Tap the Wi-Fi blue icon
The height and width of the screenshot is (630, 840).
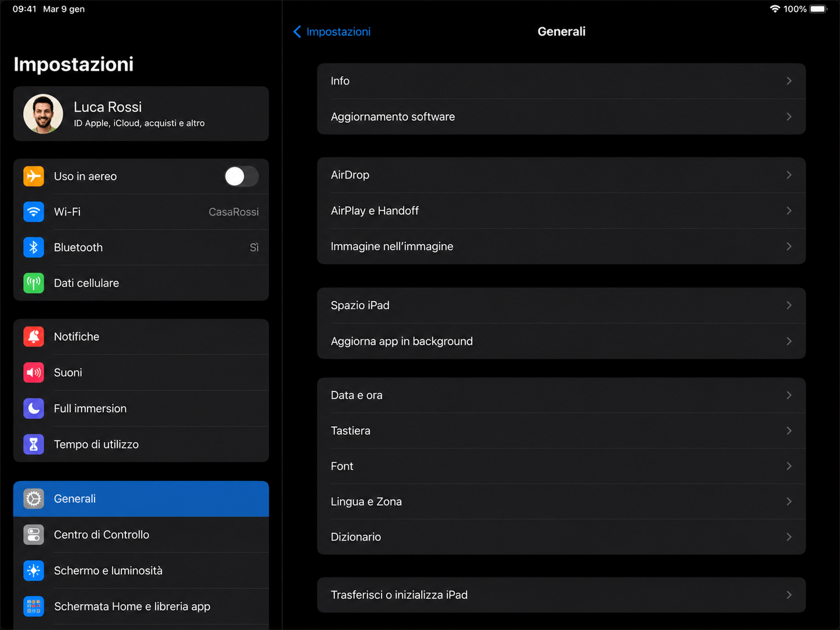click(34, 212)
